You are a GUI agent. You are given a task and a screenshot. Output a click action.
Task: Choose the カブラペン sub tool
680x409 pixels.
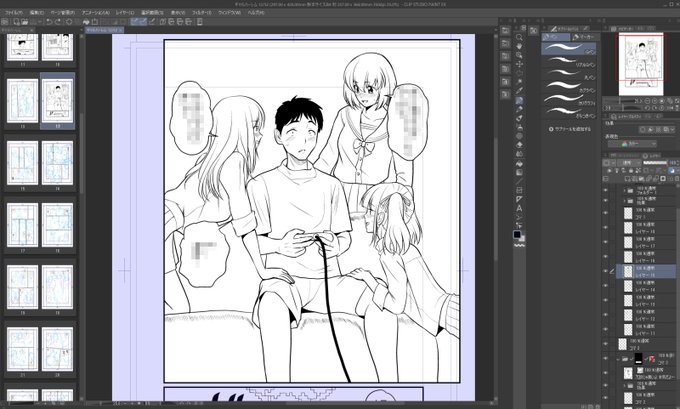tap(569, 87)
